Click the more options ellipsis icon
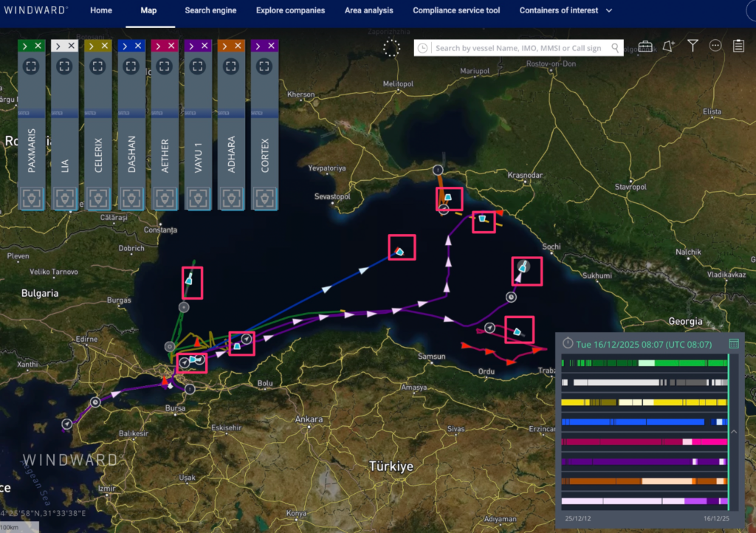The width and height of the screenshot is (756, 533). [715, 47]
